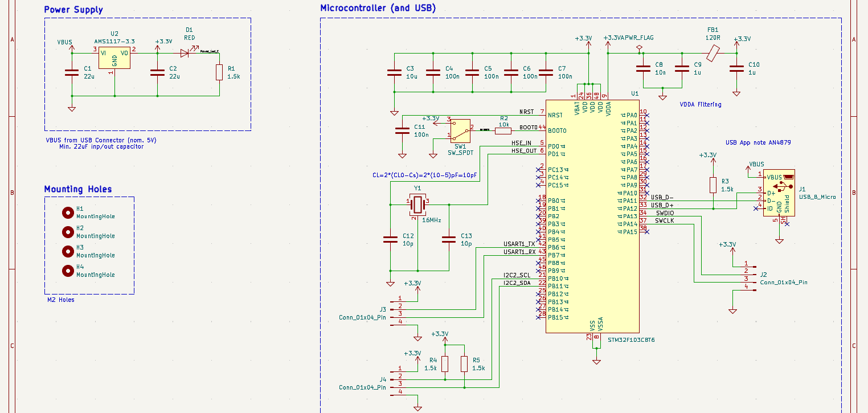Select capacitor C4 symbol
Image resolution: width=868 pixels, height=413 pixels.
pos(433,72)
